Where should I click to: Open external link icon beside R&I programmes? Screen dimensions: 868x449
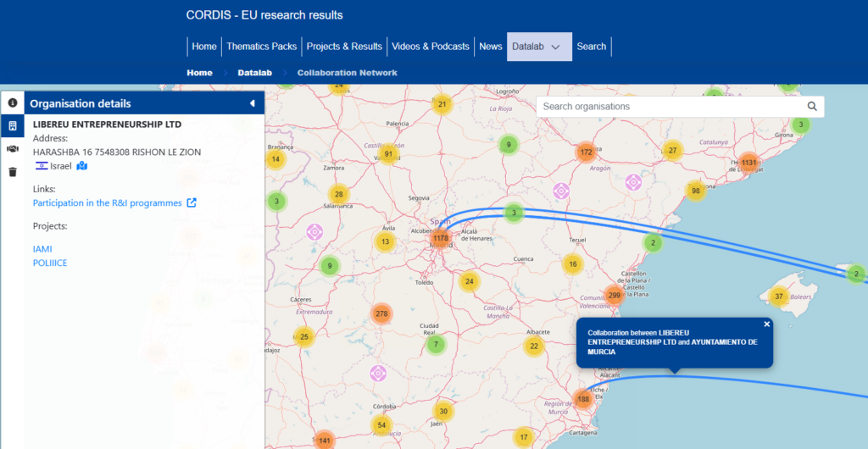click(192, 203)
